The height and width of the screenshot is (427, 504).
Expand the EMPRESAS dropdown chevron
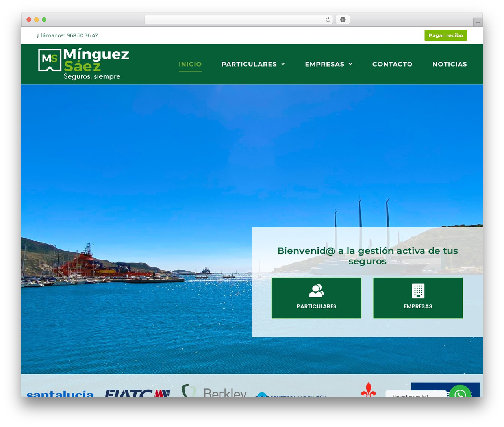click(350, 64)
